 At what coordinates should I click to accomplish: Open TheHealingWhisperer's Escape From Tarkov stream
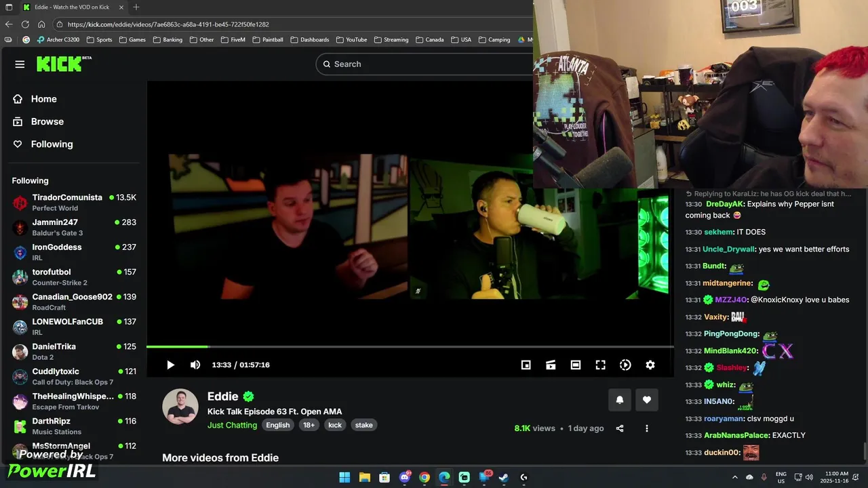click(x=74, y=401)
